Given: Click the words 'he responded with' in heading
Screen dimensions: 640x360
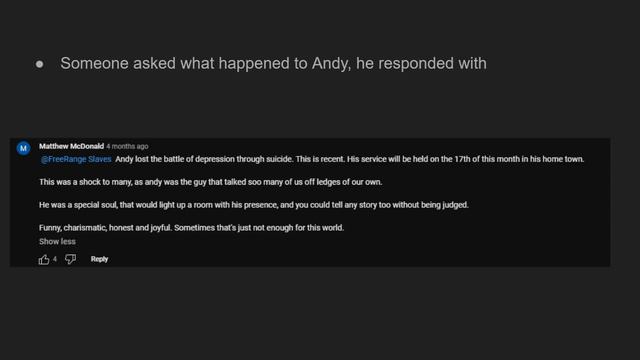Looking at the screenshot, I should pos(421,63).
